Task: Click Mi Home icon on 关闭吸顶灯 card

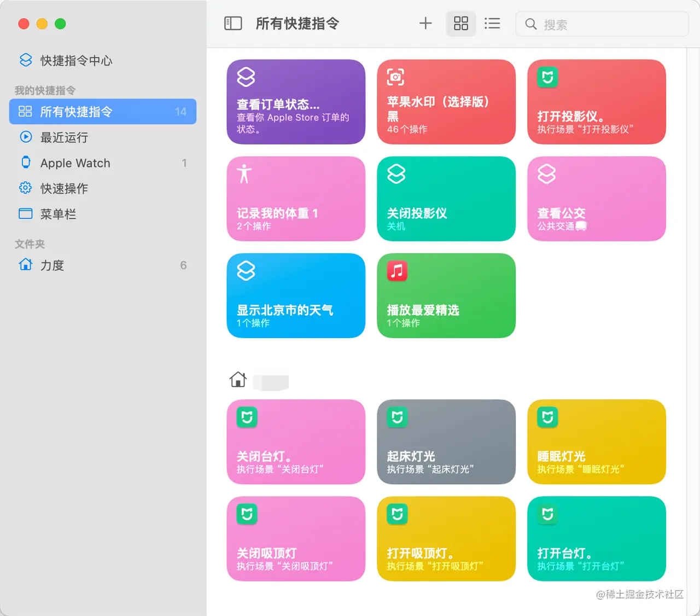Action: pyautogui.click(x=247, y=514)
